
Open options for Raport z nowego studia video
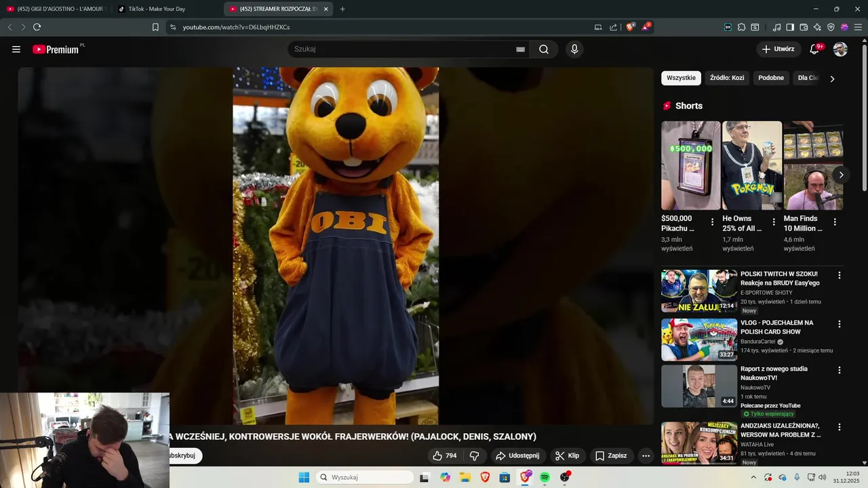[x=840, y=370]
